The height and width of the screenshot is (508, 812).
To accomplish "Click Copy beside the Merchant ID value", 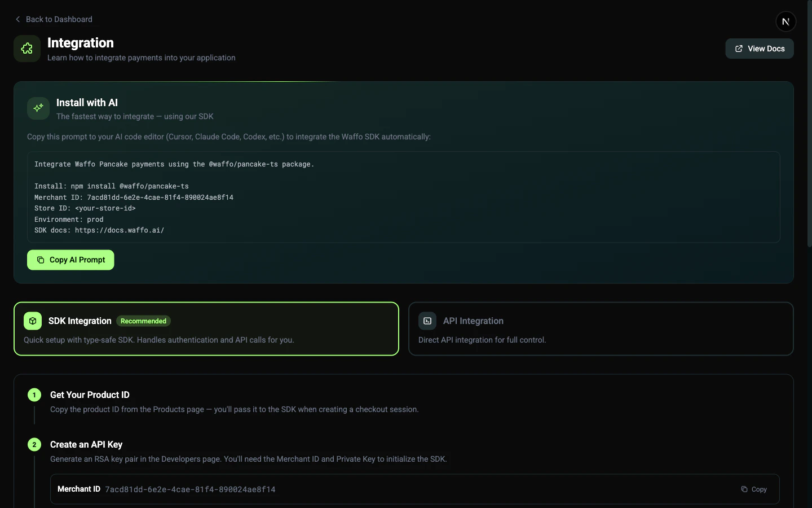I will point(753,489).
